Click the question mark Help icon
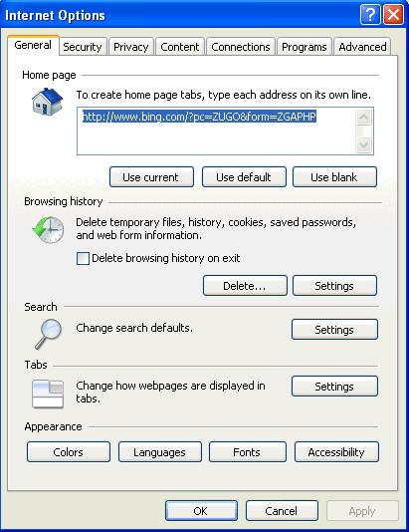This screenshot has width=409, height=532. tap(370, 15)
